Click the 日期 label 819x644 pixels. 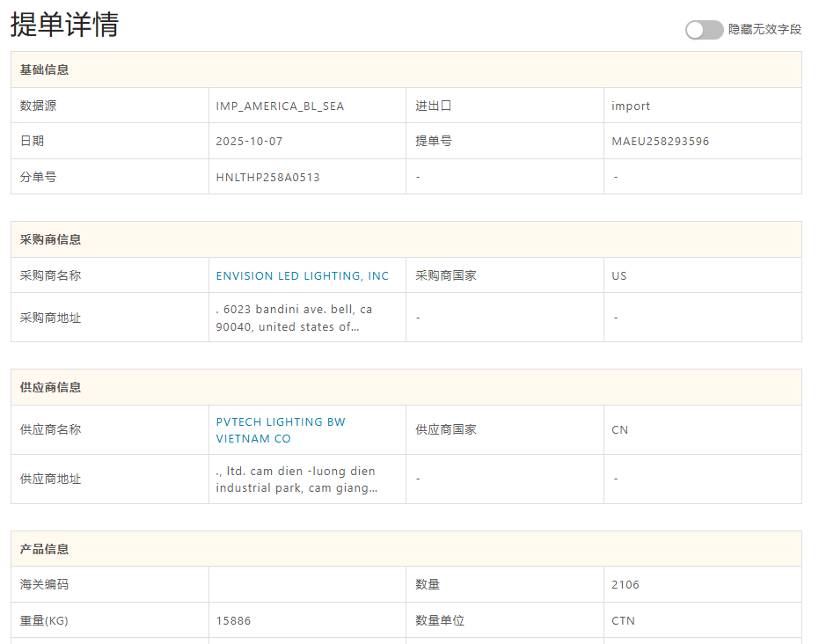[x=32, y=141]
